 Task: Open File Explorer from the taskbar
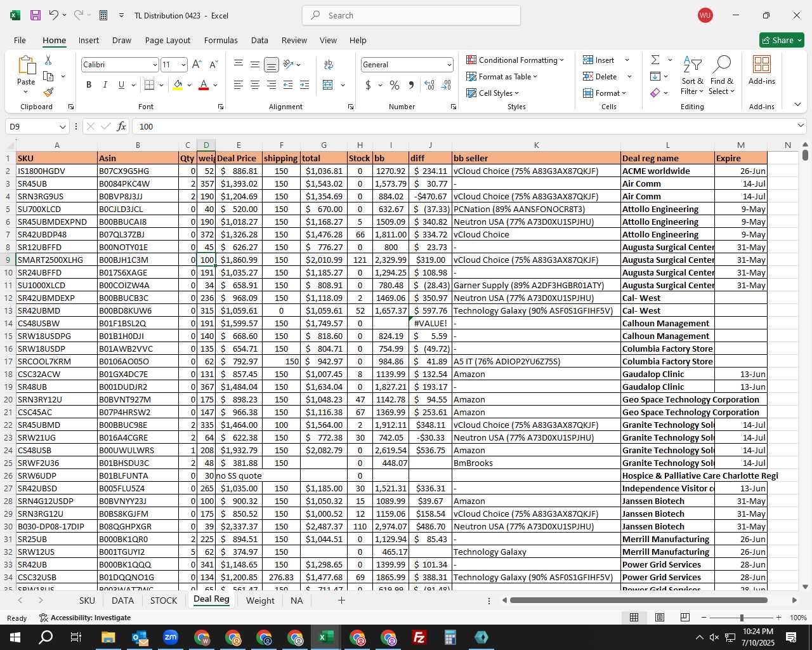click(x=108, y=637)
